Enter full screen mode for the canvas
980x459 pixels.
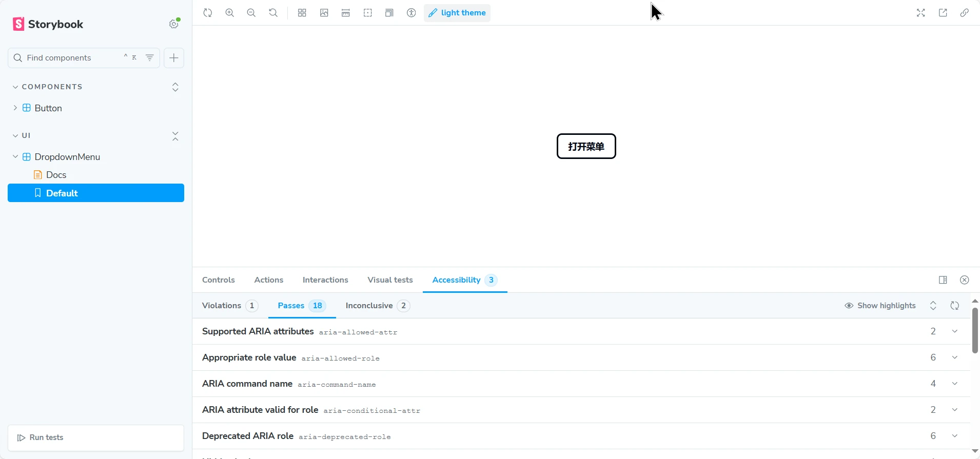[x=920, y=13]
